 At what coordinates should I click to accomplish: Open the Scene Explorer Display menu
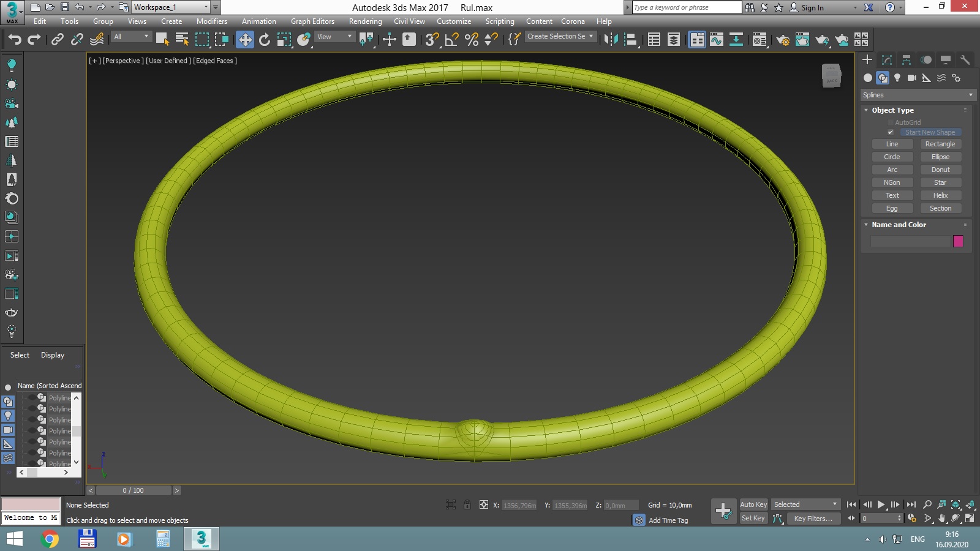coord(53,355)
